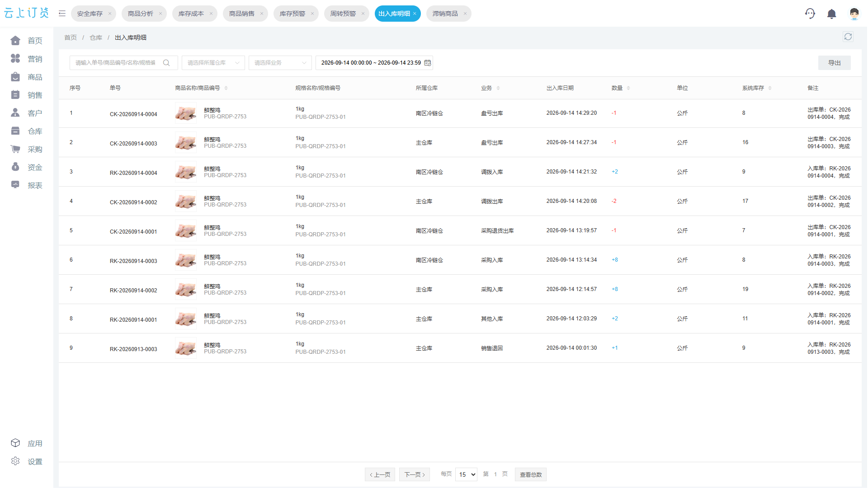Open 商品 in the sidebar
This screenshot has width=868, height=488.
(x=27, y=77)
